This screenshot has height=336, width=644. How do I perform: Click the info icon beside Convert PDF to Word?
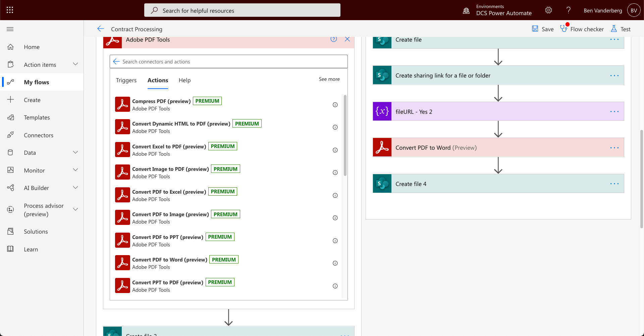pos(335,263)
